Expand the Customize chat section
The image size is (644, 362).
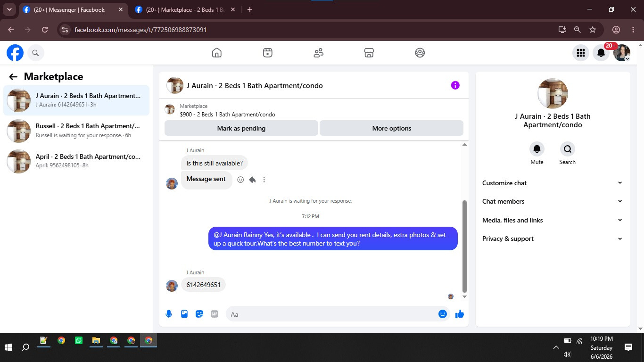point(553,183)
